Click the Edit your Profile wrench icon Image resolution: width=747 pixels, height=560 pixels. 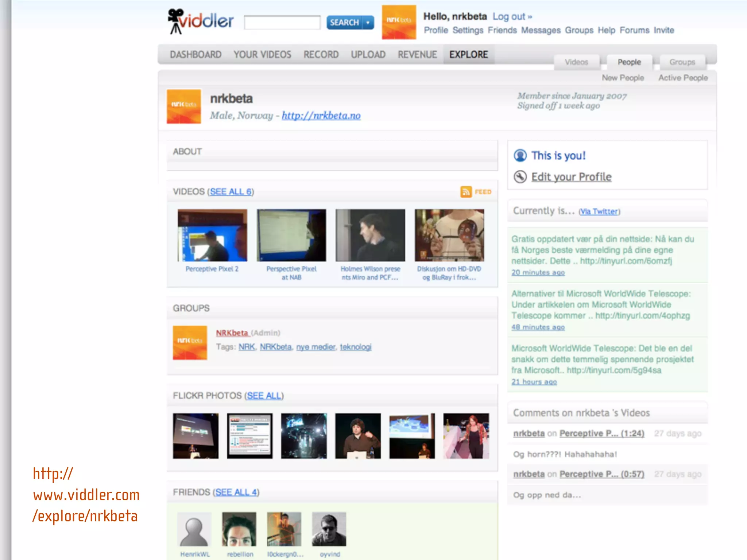(x=520, y=177)
